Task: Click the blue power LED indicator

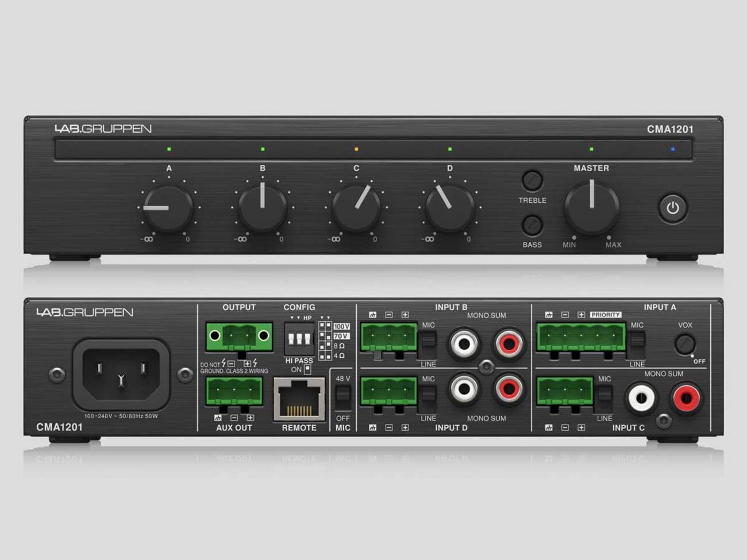Action: (673, 149)
